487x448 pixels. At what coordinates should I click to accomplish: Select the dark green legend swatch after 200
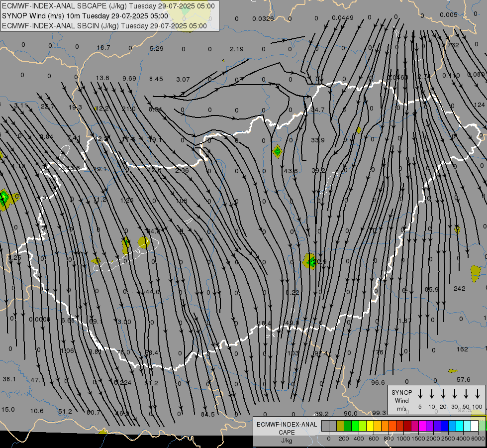coord(348,426)
